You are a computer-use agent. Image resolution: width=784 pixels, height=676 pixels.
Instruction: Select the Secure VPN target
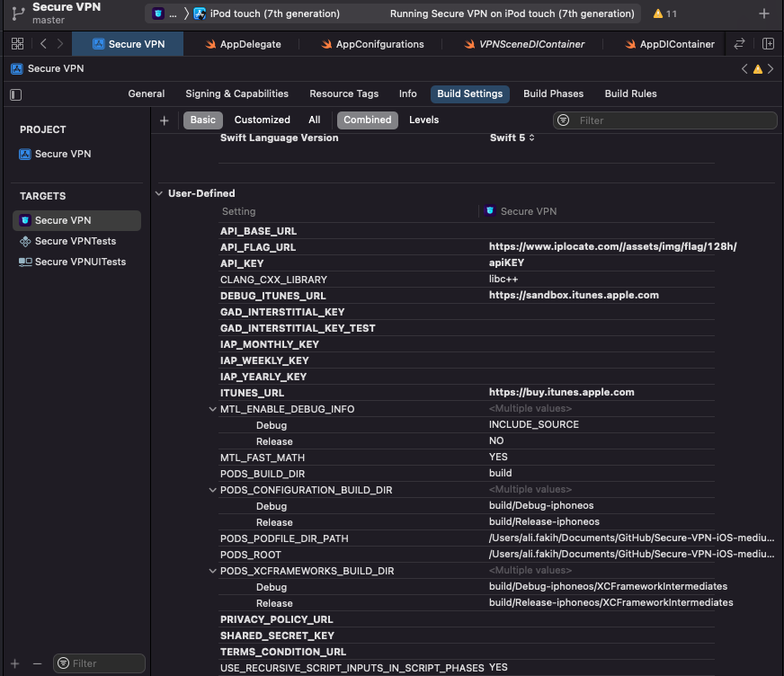click(x=76, y=220)
